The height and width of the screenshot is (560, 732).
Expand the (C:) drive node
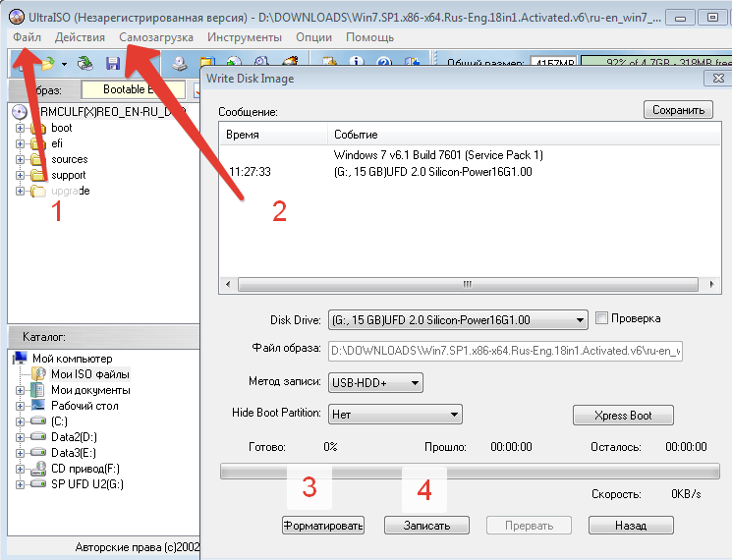tap(20, 421)
